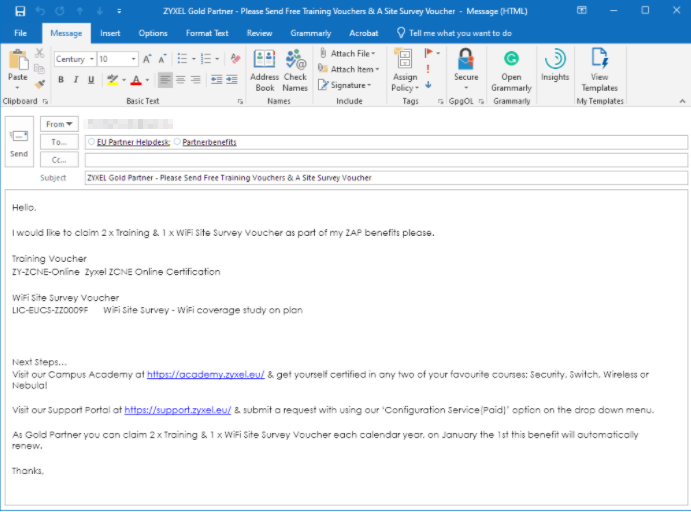691x512 pixels.
Task: Open the font size 10 dropdown
Action: coord(133,59)
